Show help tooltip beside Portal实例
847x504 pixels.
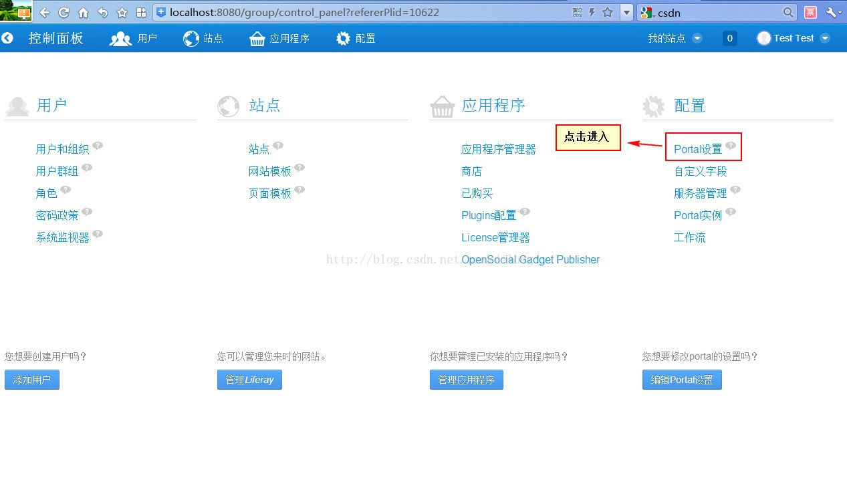[731, 211]
